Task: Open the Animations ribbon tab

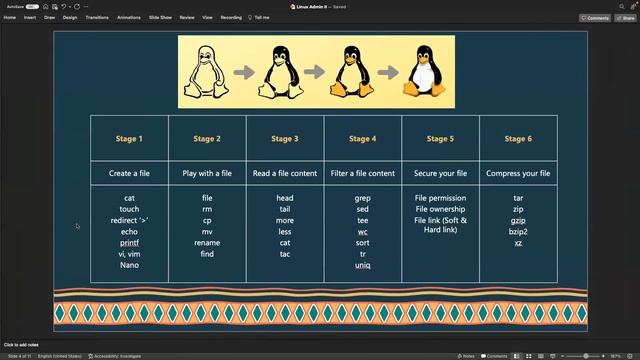Action: [x=129, y=18]
